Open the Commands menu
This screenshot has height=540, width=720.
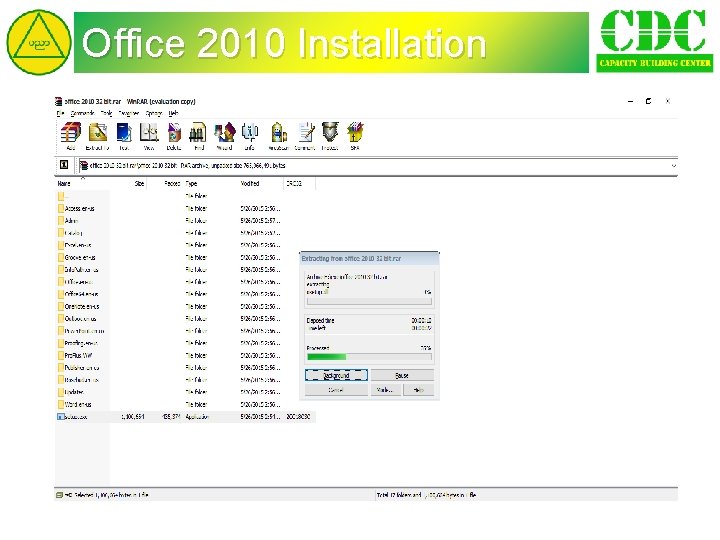82,113
